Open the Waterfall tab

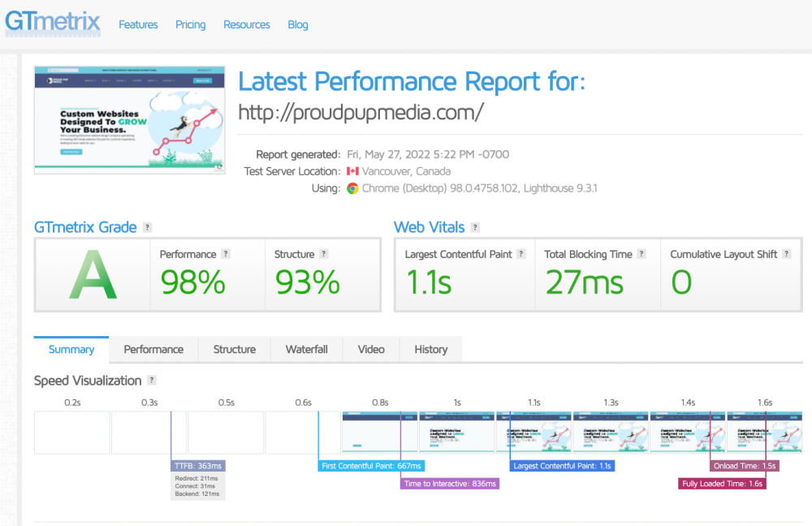[307, 350]
